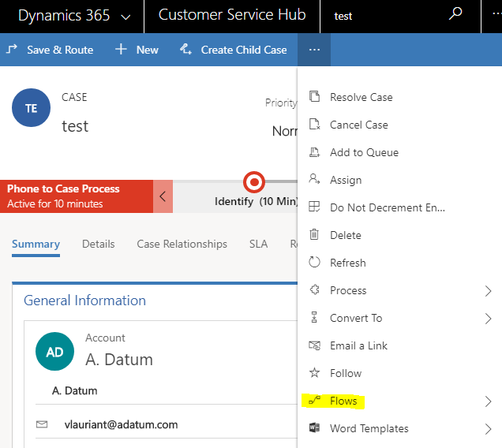This screenshot has width=502, height=448.
Task: Click the Resolve Case icon
Action: tap(314, 96)
